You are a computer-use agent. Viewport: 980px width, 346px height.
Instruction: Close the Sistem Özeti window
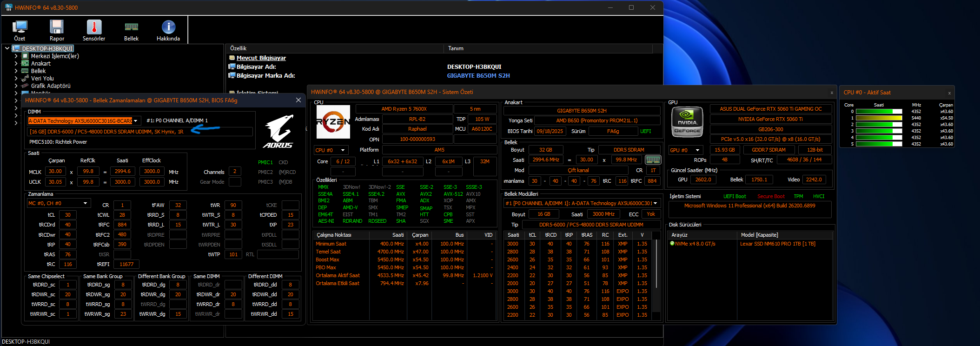(832, 93)
